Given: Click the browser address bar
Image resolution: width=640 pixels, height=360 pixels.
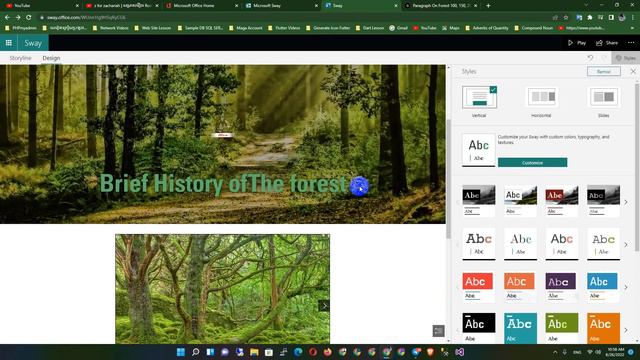Looking at the screenshot, I should tap(294, 18).
